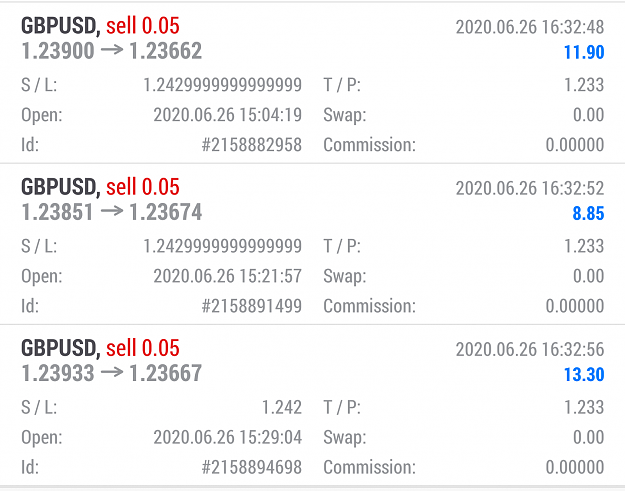Viewport: 625px width, 491px height.
Task: Click the price range 1.23851 → 1.23674
Action: coord(112,212)
